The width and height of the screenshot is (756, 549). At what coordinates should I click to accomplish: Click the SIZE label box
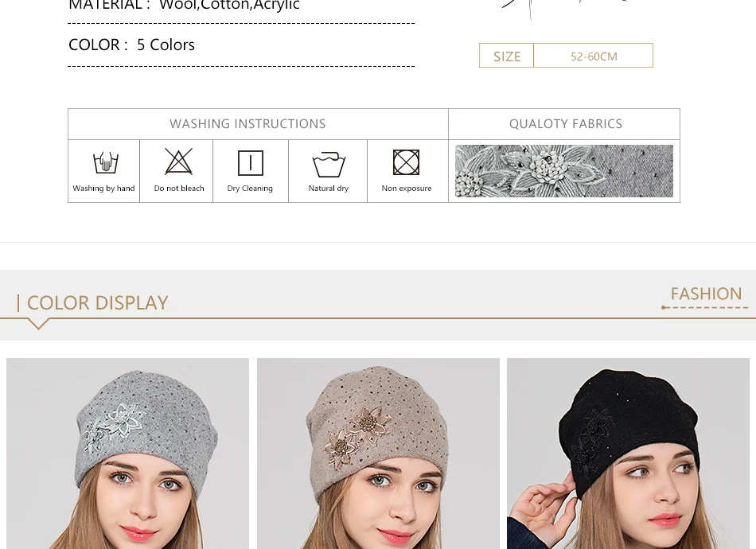507,56
